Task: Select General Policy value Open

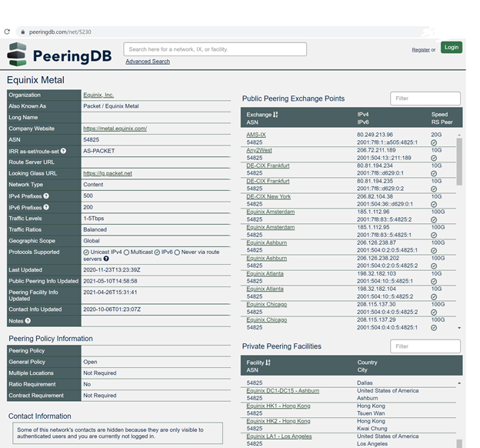Action: (x=90, y=362)
